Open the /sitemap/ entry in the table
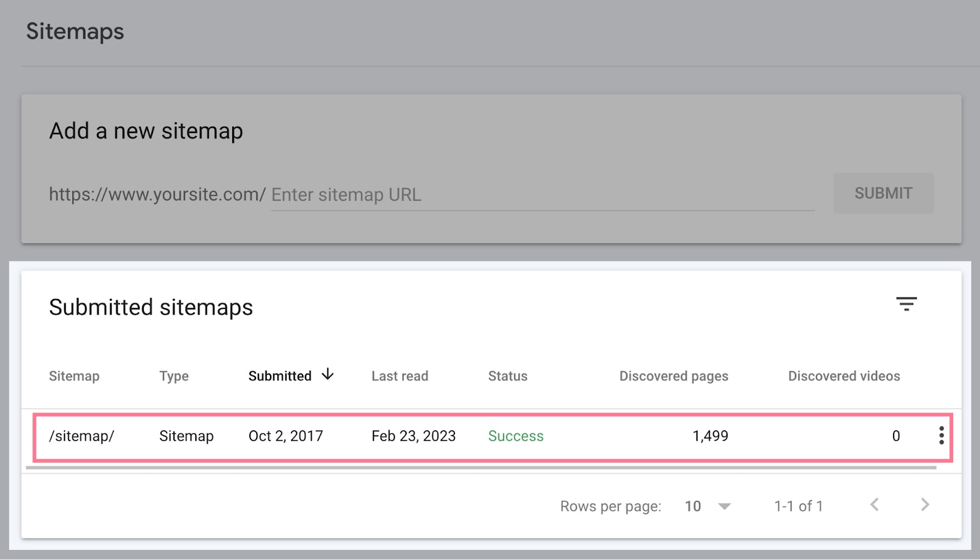Viewport: 980px width, 559px height. click(81, 436)
